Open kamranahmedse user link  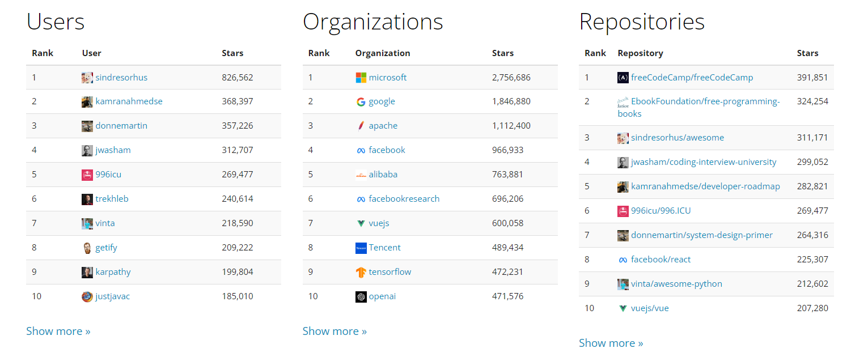pos(129,101)
